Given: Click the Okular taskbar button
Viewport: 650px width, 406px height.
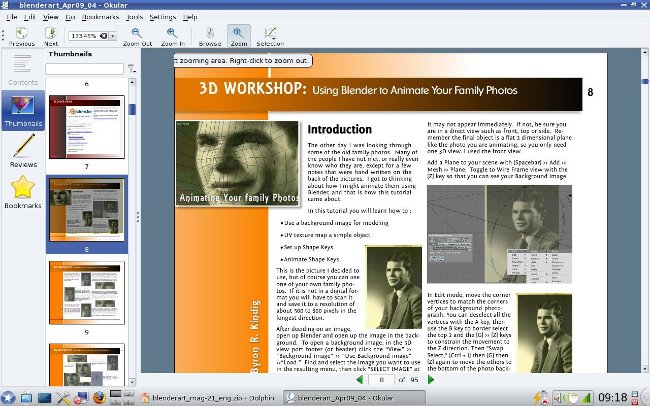Looking at the screenshot, I should [x=354, y=398].
